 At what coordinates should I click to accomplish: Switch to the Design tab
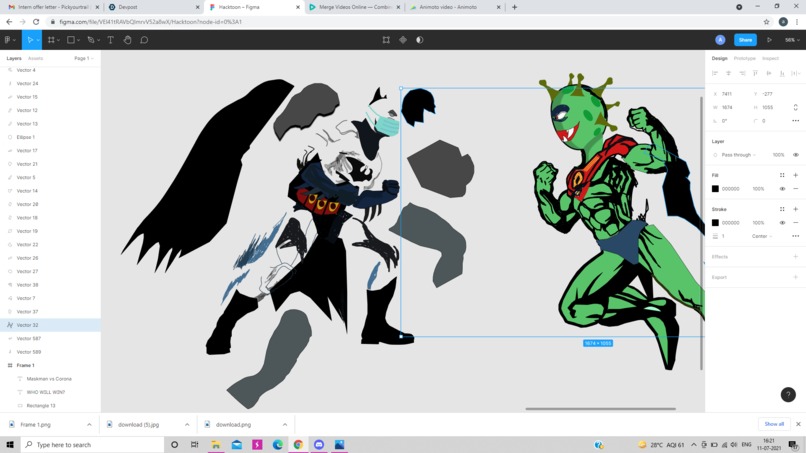[x=719, y=59]
